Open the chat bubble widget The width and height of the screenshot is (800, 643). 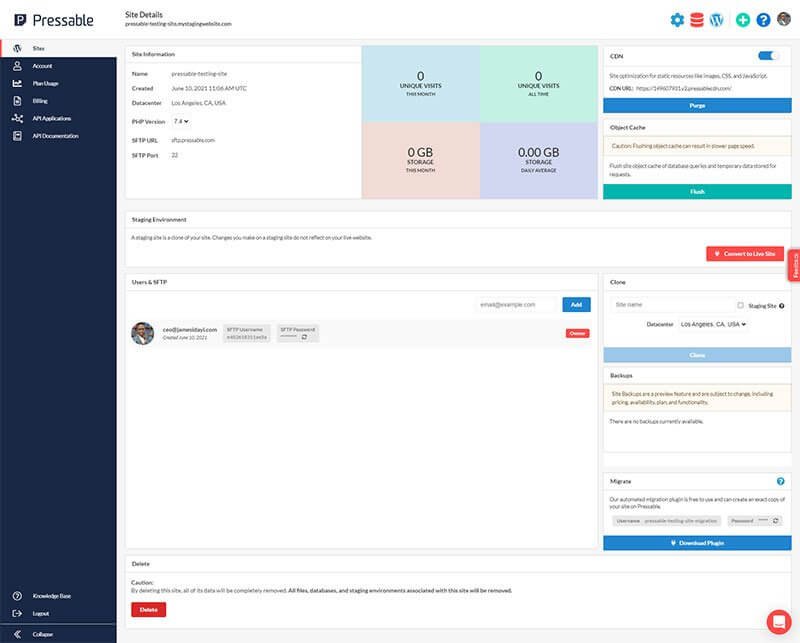click(x=779, y=621)
